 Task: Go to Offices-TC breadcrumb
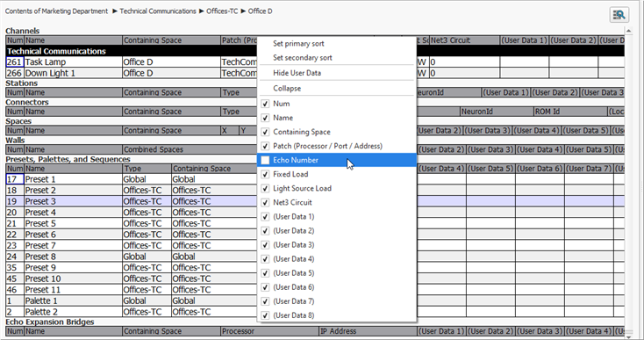pyautogui.click(x=222, y=11)
